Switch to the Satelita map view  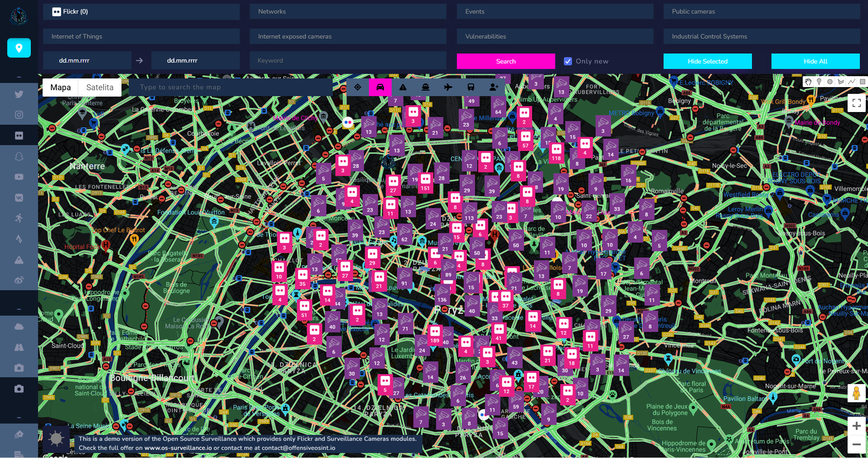100,88
